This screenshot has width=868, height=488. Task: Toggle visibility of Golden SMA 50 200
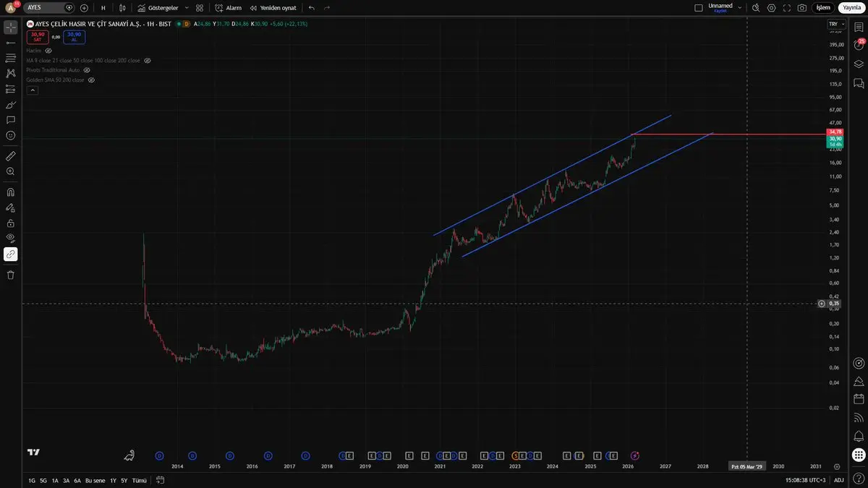pyautogui.click(x=91, y=80)
